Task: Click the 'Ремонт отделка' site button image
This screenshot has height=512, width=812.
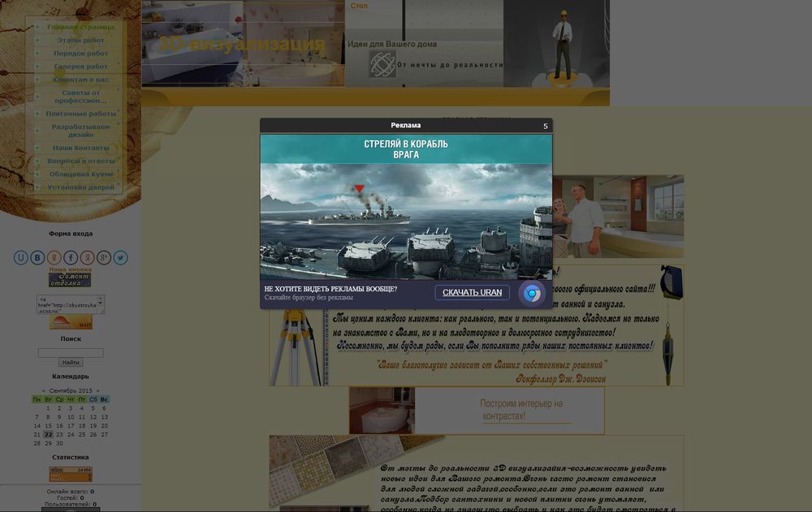Action: [70, 280]
